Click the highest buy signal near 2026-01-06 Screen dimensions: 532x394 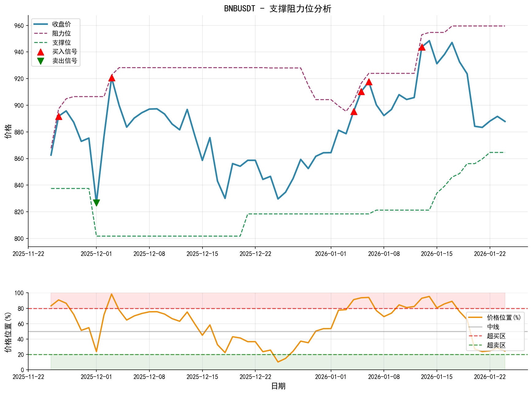(369, 82)
